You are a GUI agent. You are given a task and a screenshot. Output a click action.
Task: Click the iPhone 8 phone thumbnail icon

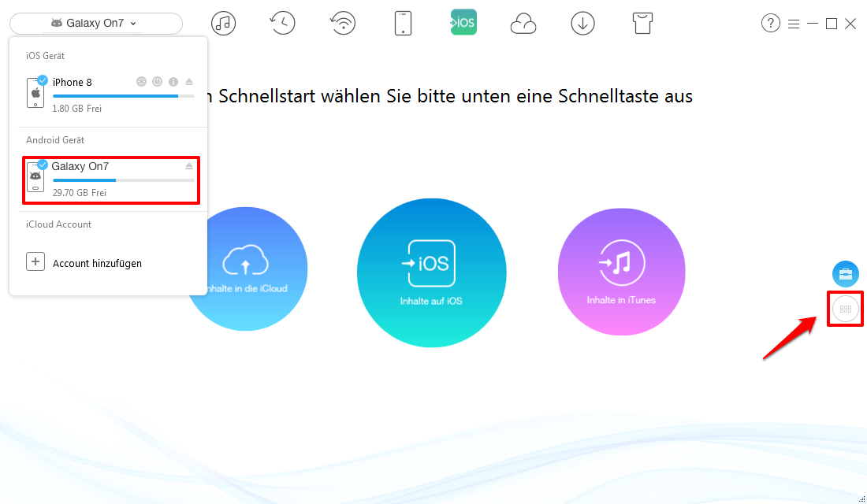click(x=35, y=92)
